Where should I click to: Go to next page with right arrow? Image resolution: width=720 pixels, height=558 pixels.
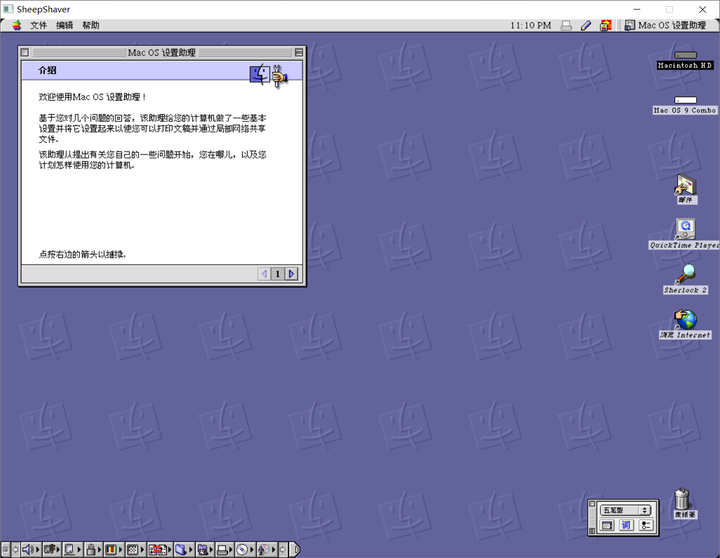(292, 274)
